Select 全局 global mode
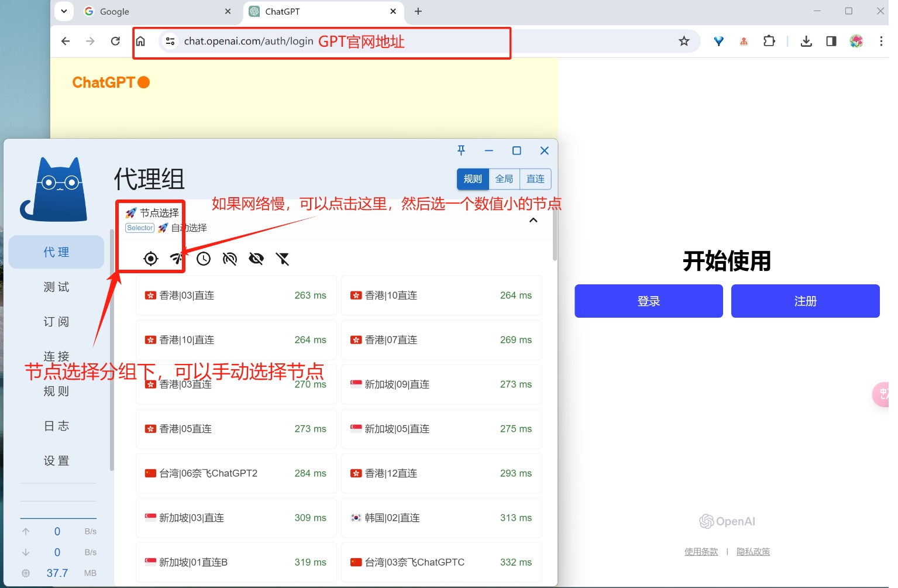Image resolution: width=898 pixels, height=588 pixels. tap(504, 179)
